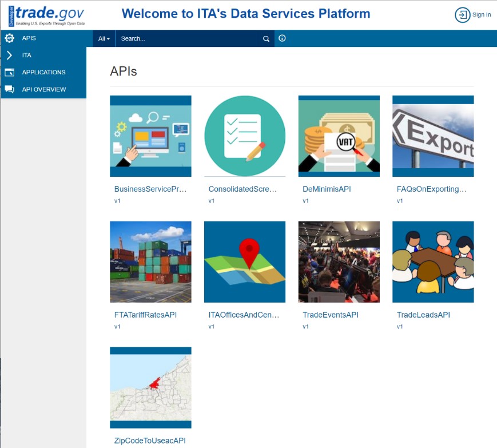497x448 pixels.
Task: Click the magnifying glass search icon
Action: click(x=266, y=39)
